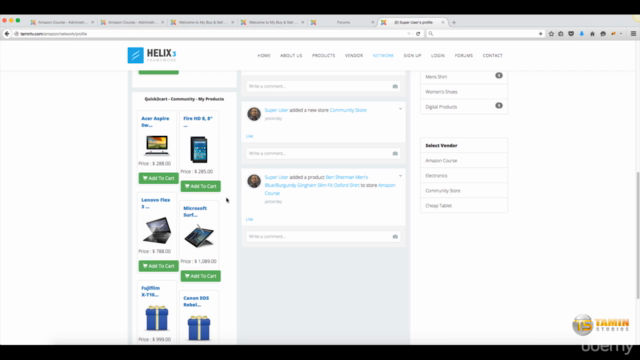Open the LOGIN menu item
The width and height of the screenshot is (640, 360).
pos(438,56)
